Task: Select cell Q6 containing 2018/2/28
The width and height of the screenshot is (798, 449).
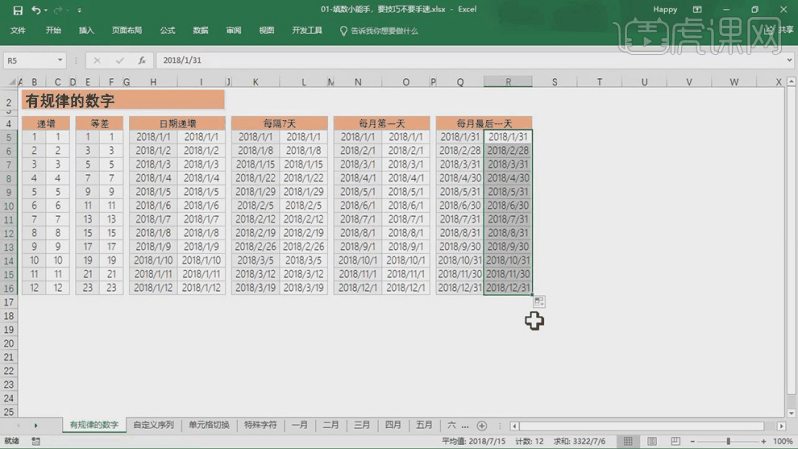Action: pos(460,151)
